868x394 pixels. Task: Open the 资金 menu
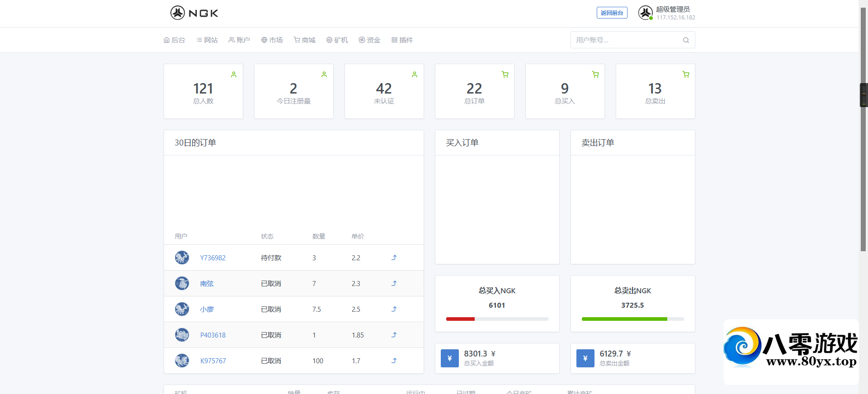coord(370,40)
